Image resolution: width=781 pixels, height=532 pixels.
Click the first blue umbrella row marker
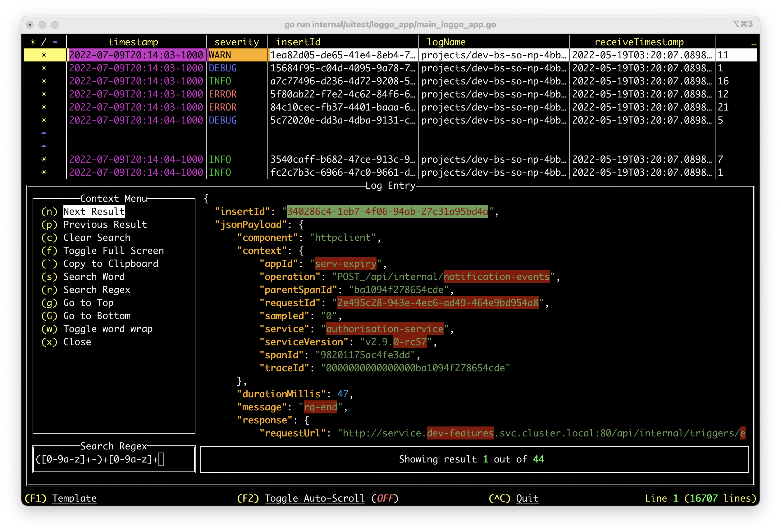coord(44,134)
